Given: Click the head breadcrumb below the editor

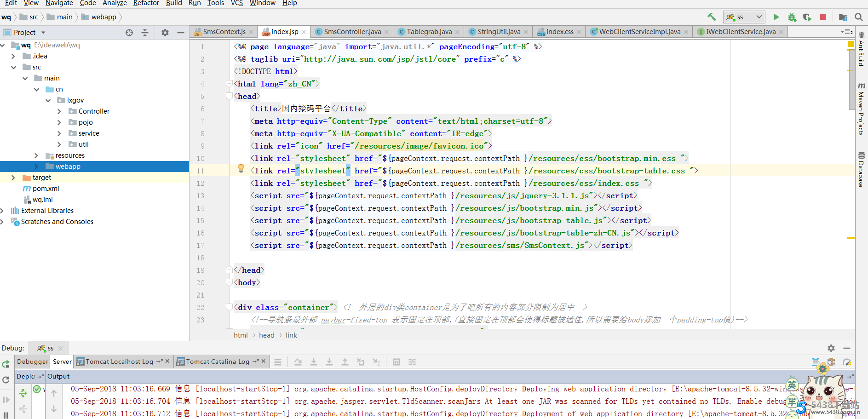Looking at the screenshot, I should point(266,335).
